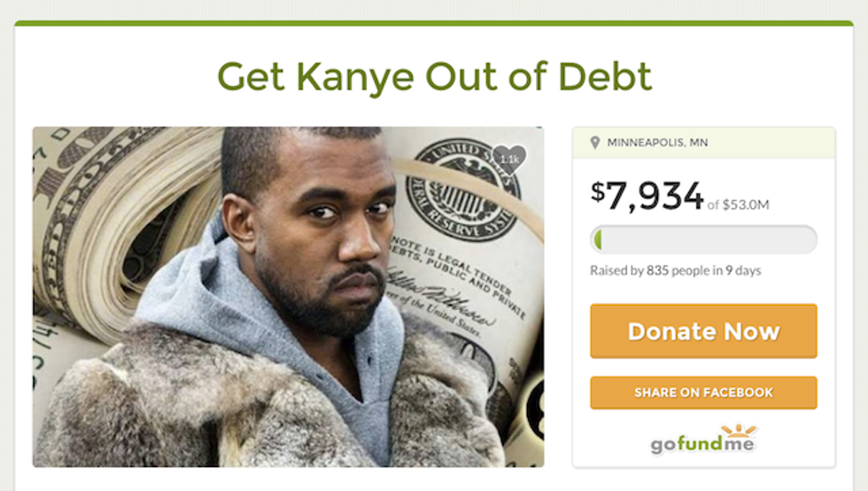Viewport: 868px width, 491px height.
Task: Click the Get Kanye Out of Debt title
Action: click(435, 76)
